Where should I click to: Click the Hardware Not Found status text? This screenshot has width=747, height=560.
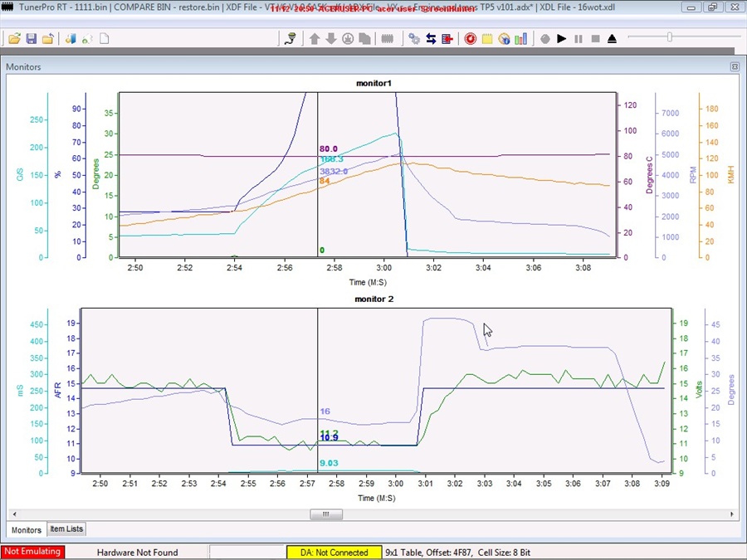(137, 553)
